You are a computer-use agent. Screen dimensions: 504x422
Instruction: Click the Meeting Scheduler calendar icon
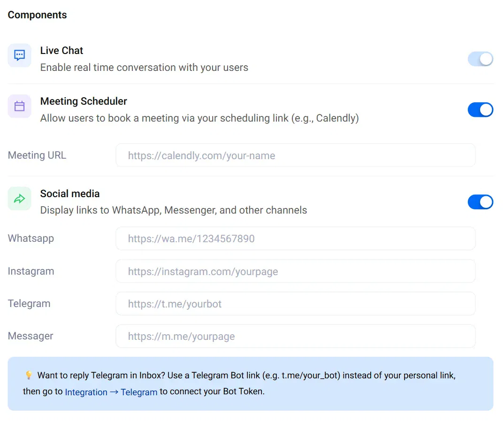coord(20,106)
